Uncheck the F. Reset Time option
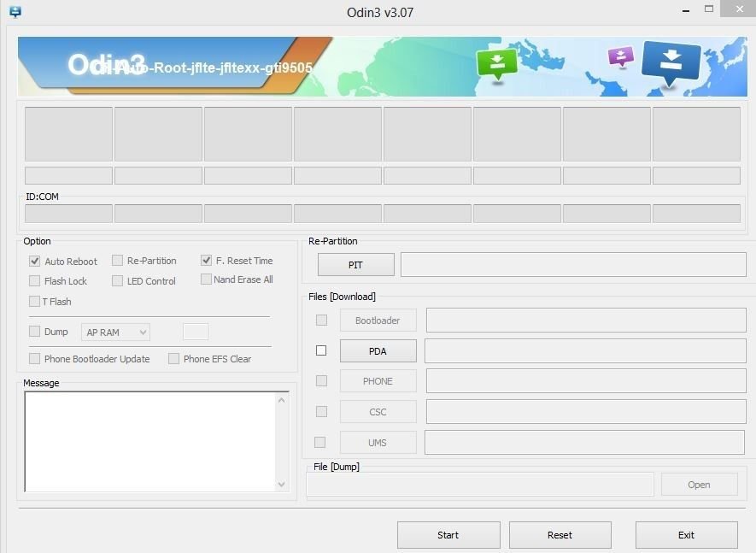The height and width of the screenshot is (553, 756). tap(206, 260)
